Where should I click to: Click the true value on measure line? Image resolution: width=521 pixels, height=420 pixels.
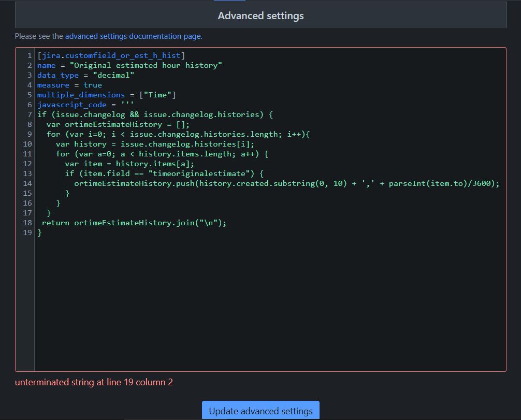[92, 85]
